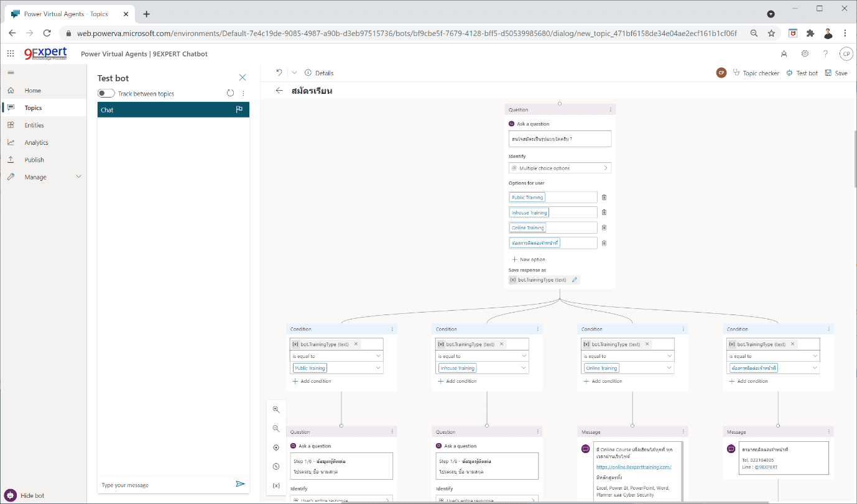Enable Track between topics
Viewport: 857px width, 504px height.
[x=106, y=93]
